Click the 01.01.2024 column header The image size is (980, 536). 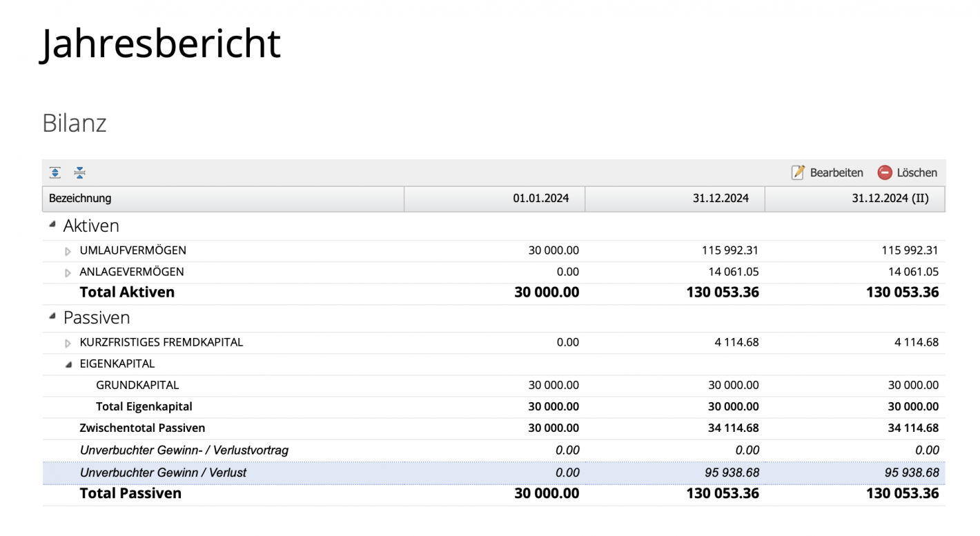(542, 198)
